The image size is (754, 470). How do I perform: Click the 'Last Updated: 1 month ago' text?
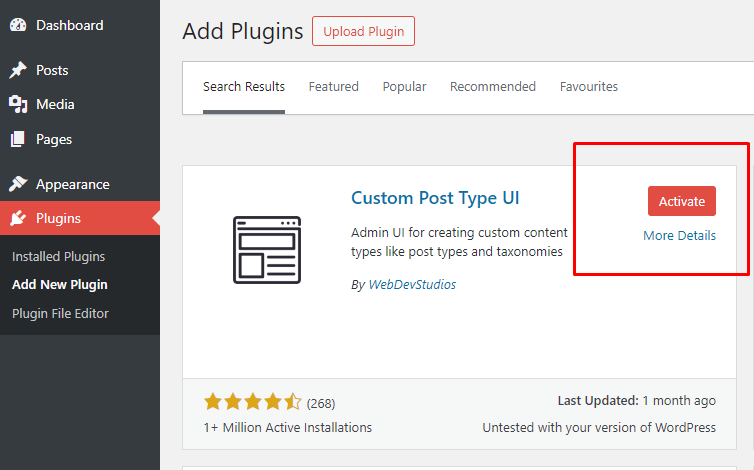click(x=637, y=401)
